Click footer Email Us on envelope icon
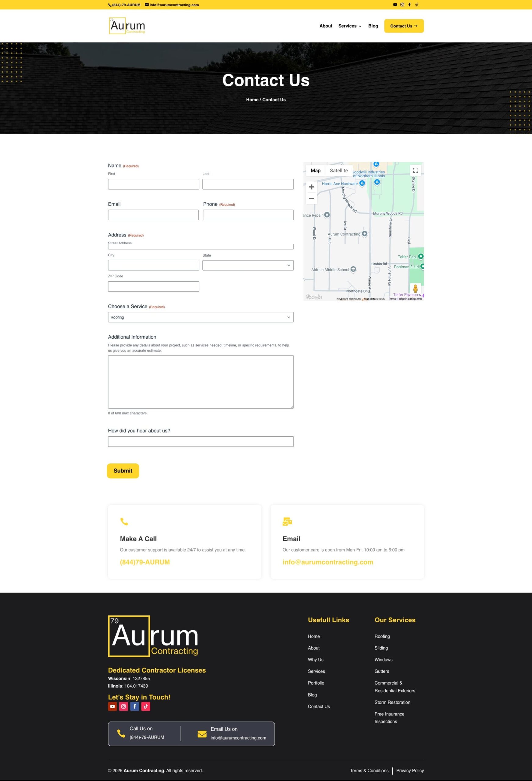 [202, 734]
